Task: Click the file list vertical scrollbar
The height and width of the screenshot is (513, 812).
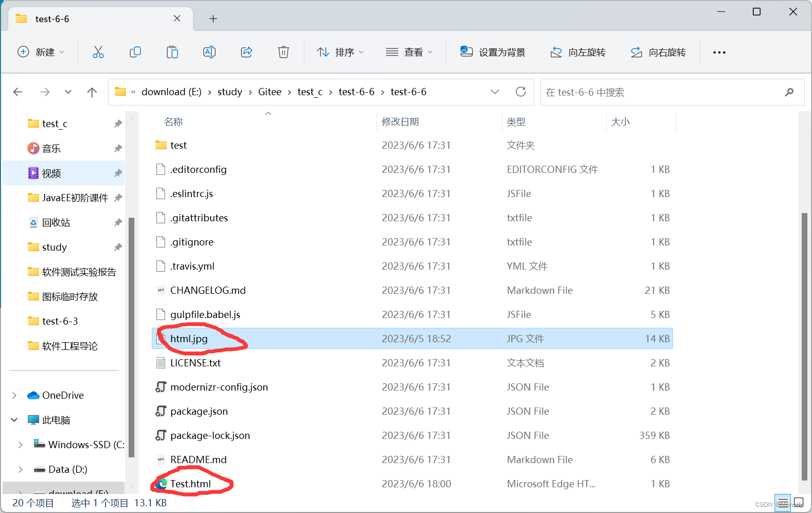Action: click(804, 346)
